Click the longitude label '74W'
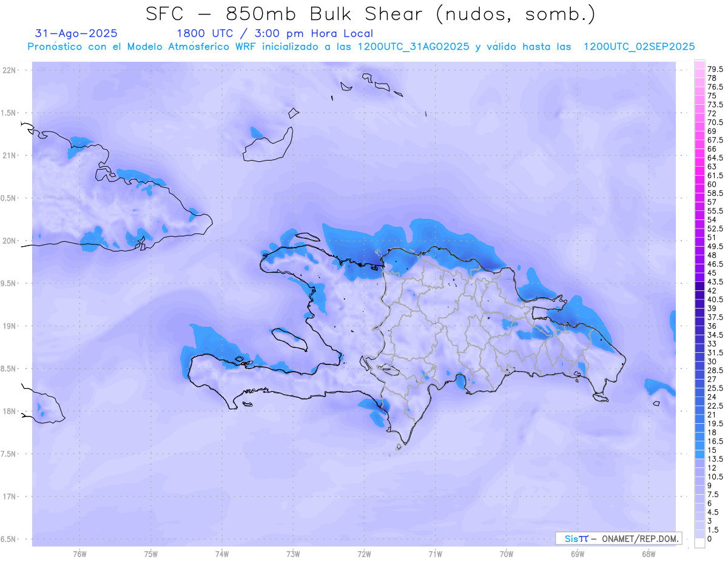The width and height of the screenshot is (728, 562). [x=222, y=554]
